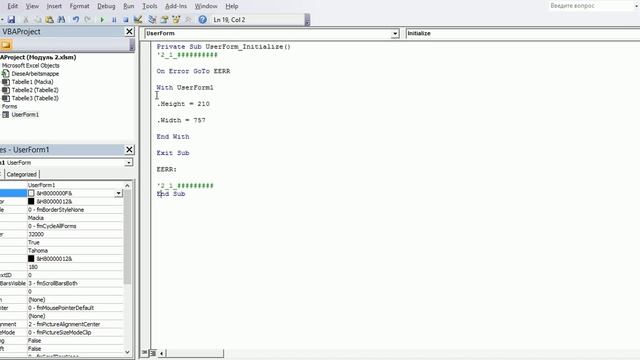Screen dimensions: 640x360
Task: Click the Reset stop square icon
Action: click(x=126, y=20)
